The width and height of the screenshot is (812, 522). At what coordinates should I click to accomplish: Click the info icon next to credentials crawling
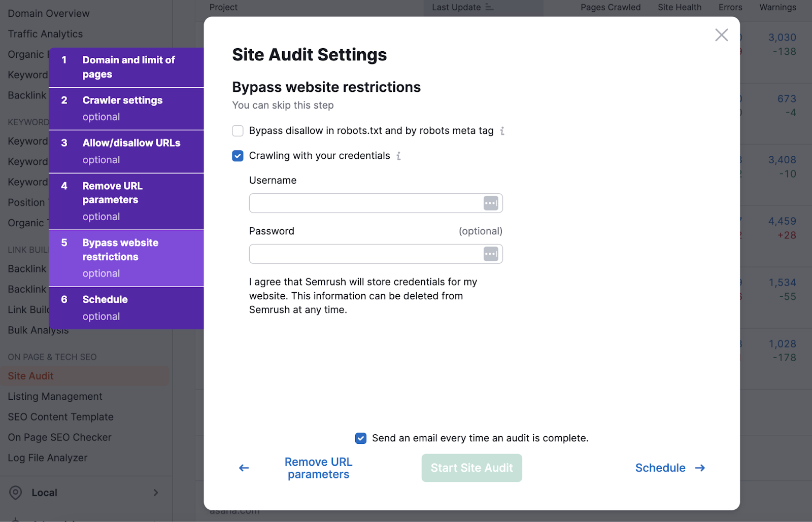click(x=399, y=156)
